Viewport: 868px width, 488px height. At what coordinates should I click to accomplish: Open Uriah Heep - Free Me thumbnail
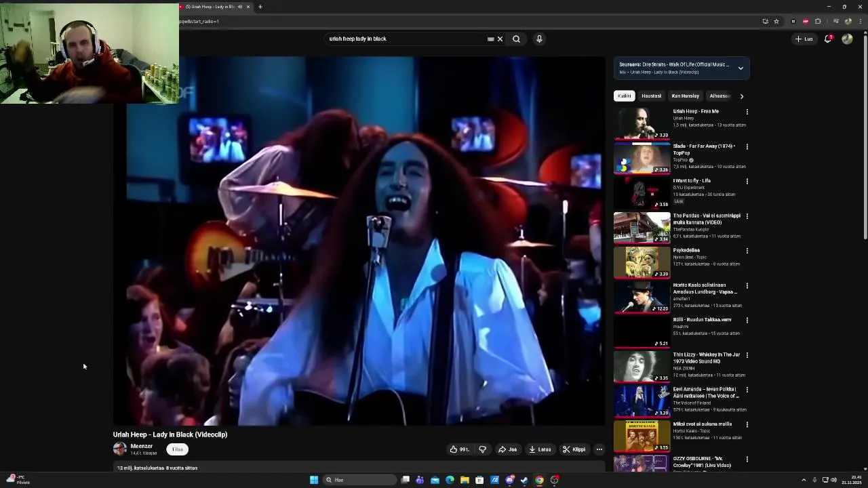coord(642,123)
